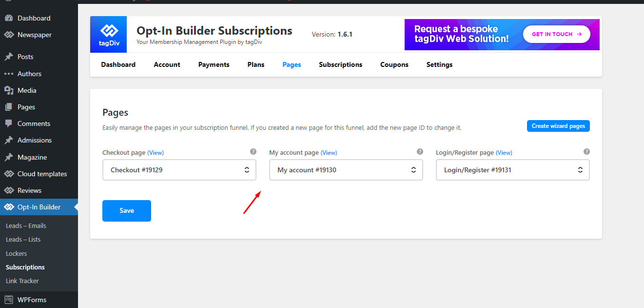The image size is (644, 308).
Task: Click help icon for Login/Register page
Action: pos(586,152)
